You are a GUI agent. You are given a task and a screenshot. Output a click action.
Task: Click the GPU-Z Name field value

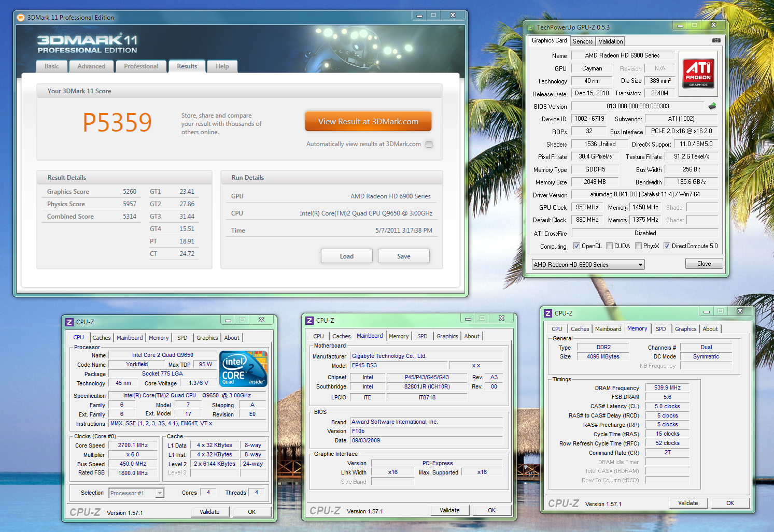(623, 55)
